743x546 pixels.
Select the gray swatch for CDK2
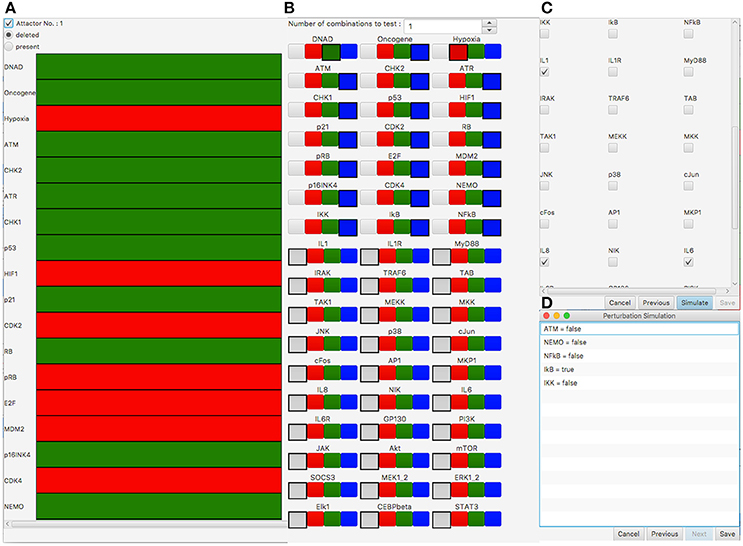[368, 140]
